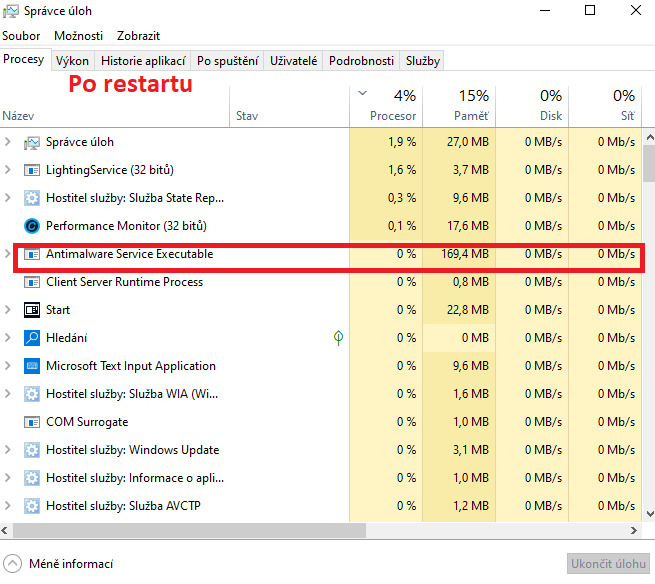Sort by the Síť column header
Viewport: 655px width, 584px height.
605,107
